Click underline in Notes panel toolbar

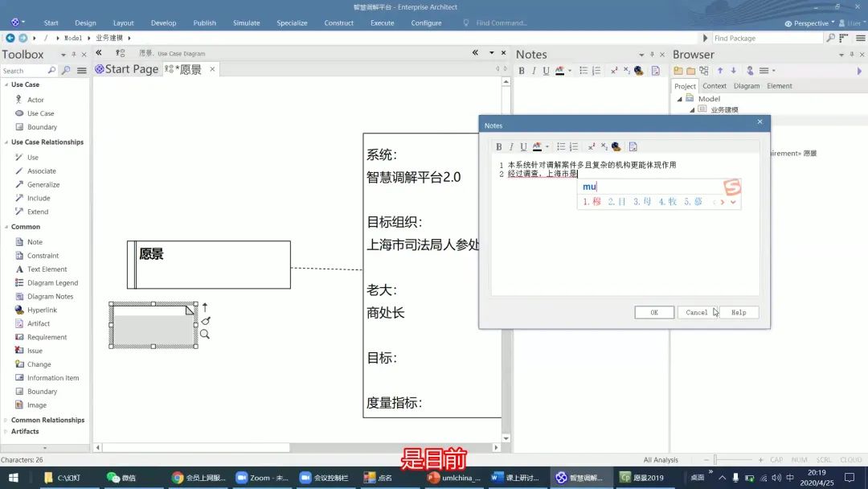546,70
